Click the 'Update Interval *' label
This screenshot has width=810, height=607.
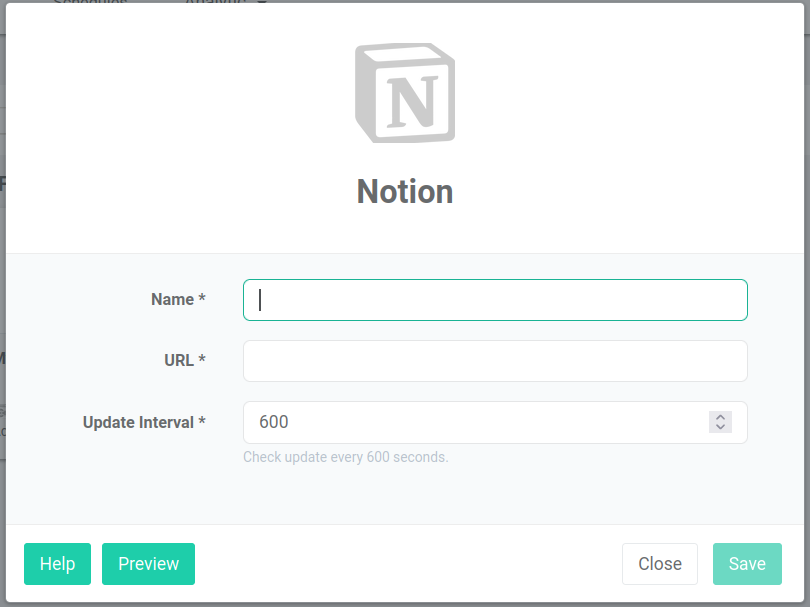pyautogui.click(x=144, y=422)
